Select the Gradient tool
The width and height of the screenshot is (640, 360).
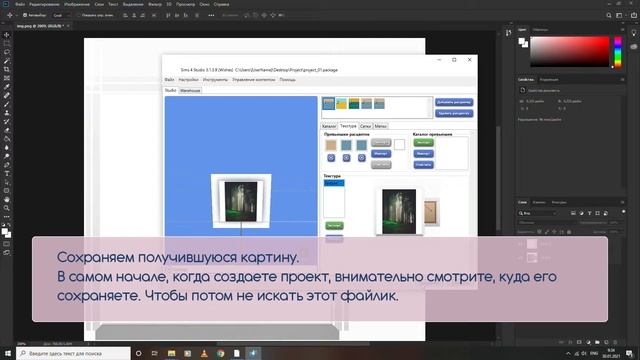coord(7,139)
